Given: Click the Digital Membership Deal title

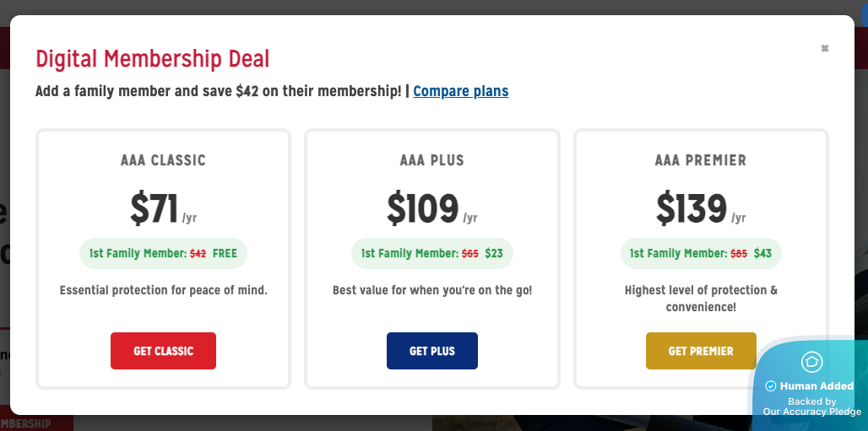Looking at the screenshot, I should click(x=152, y=59).
